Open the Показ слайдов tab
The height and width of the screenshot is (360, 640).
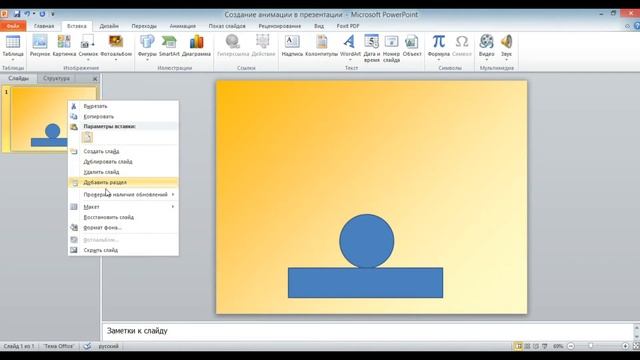227,26
